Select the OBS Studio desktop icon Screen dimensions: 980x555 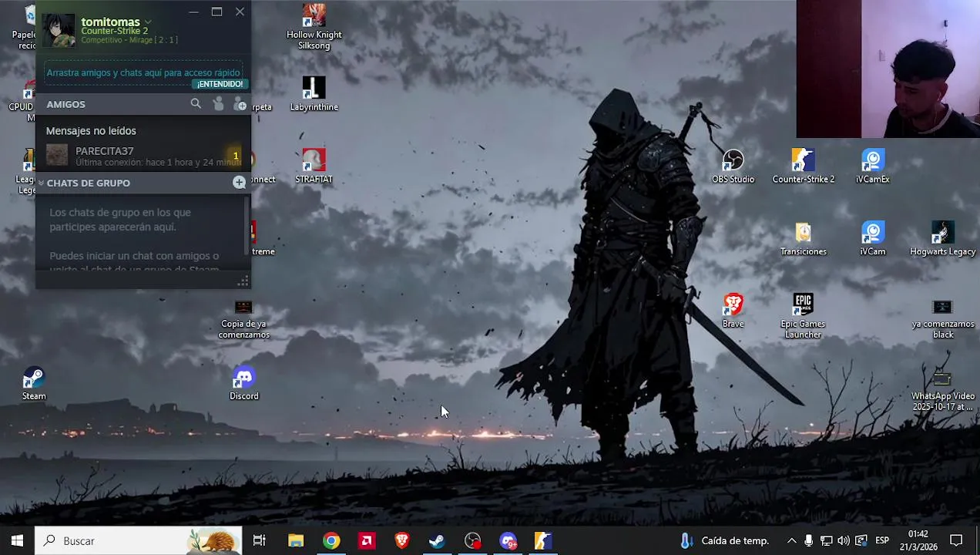(x=733, y=166)
